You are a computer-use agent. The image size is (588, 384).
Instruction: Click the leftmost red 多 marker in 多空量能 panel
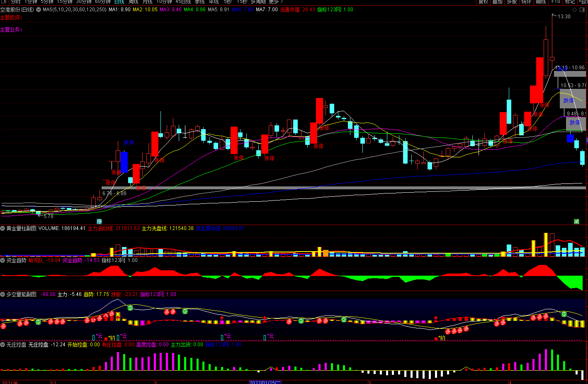(3, 326)
